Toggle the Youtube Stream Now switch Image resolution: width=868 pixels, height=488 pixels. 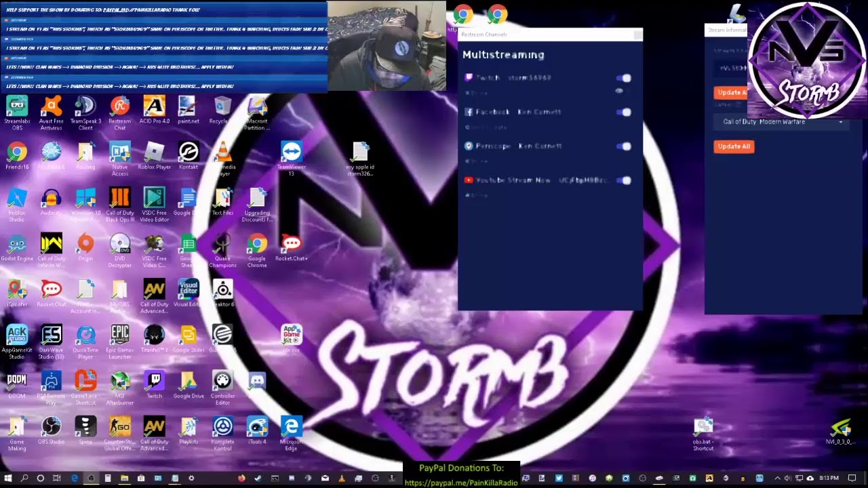[x=625, y=180]
